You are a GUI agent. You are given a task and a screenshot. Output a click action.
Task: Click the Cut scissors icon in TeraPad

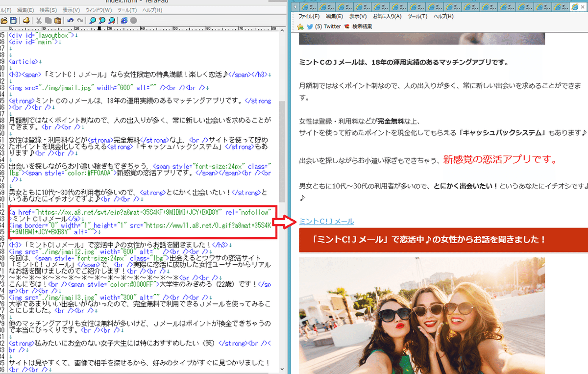pyautogui.click(x=39, y=21)
